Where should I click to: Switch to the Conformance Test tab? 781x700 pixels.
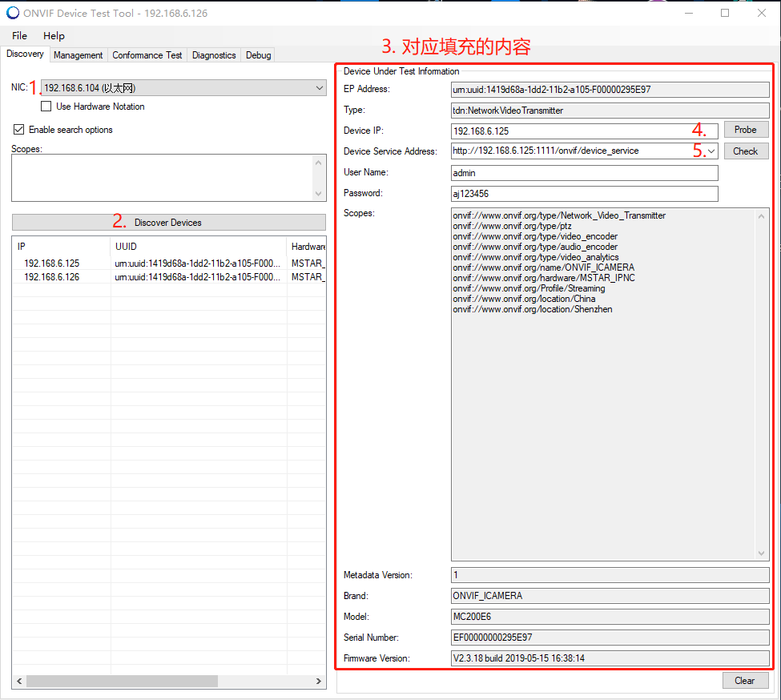pyautogui.click(x=147, y=55)
